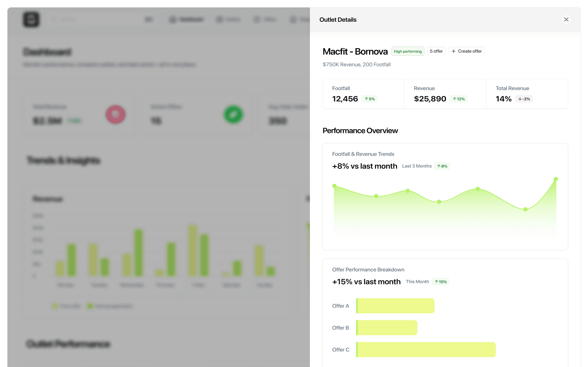The height and width of the screenshot is (367, 588).
Task: Click the app logo in the top-left
Action: (x=31, y=19)
